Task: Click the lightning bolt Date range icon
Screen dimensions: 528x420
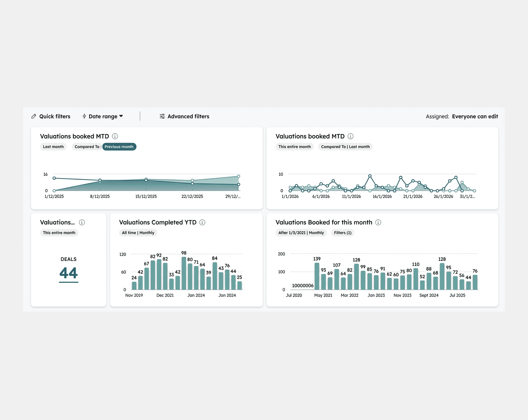Action: click(84, 117)
